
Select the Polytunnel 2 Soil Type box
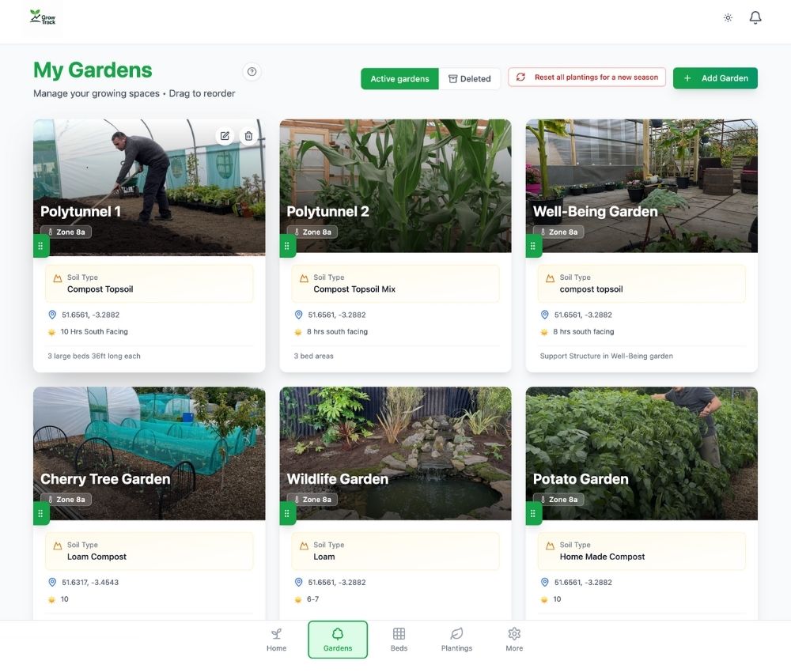tap(395, 284)
